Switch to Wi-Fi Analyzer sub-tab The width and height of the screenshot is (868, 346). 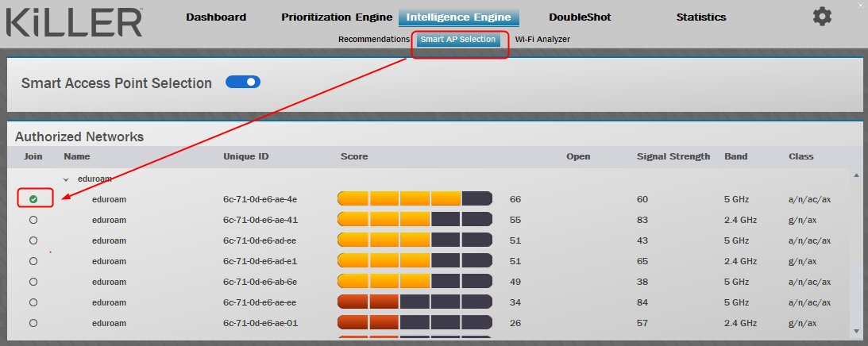coord(542,40)
